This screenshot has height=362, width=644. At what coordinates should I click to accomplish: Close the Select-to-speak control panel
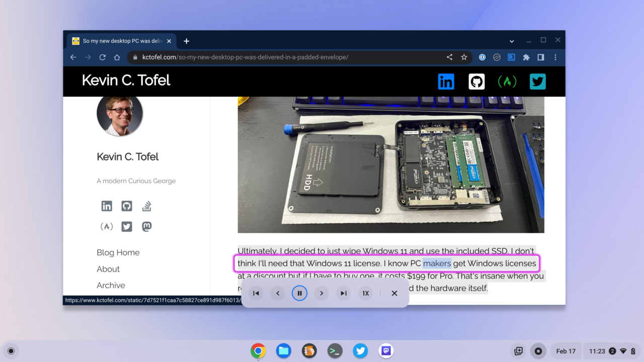click(394, 293)
